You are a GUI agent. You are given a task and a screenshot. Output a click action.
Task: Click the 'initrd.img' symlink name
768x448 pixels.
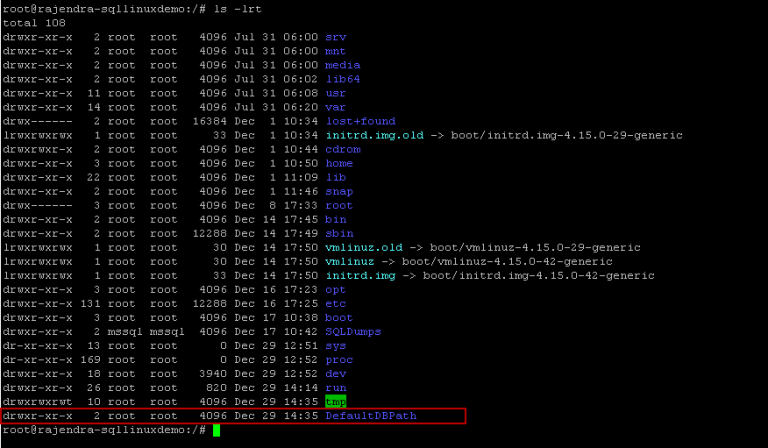click(360, 276)
